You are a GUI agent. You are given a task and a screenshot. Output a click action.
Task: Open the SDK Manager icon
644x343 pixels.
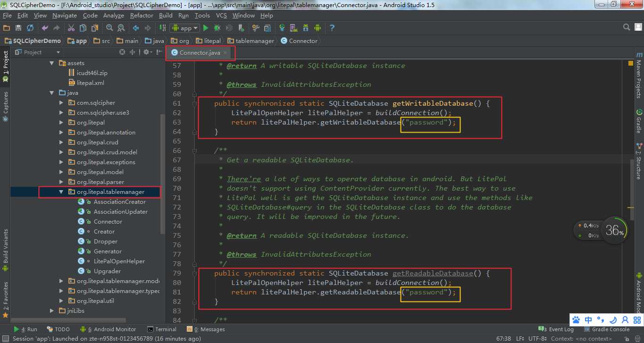click(305, 28)
